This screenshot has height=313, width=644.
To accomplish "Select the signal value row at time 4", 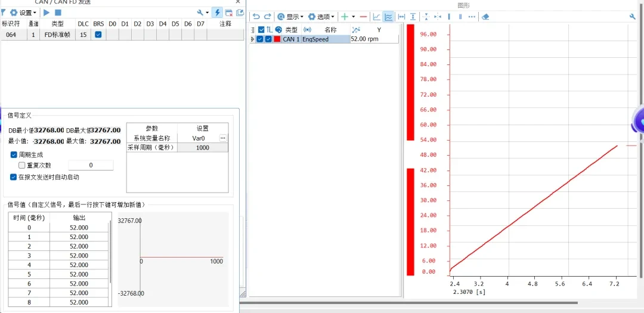I will (x=58, y=265).
